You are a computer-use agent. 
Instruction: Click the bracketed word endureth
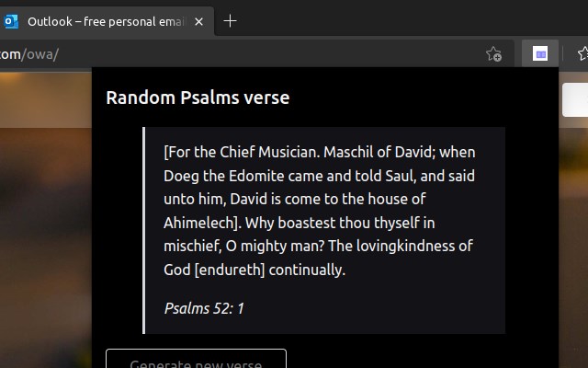[x=234, y=270]
